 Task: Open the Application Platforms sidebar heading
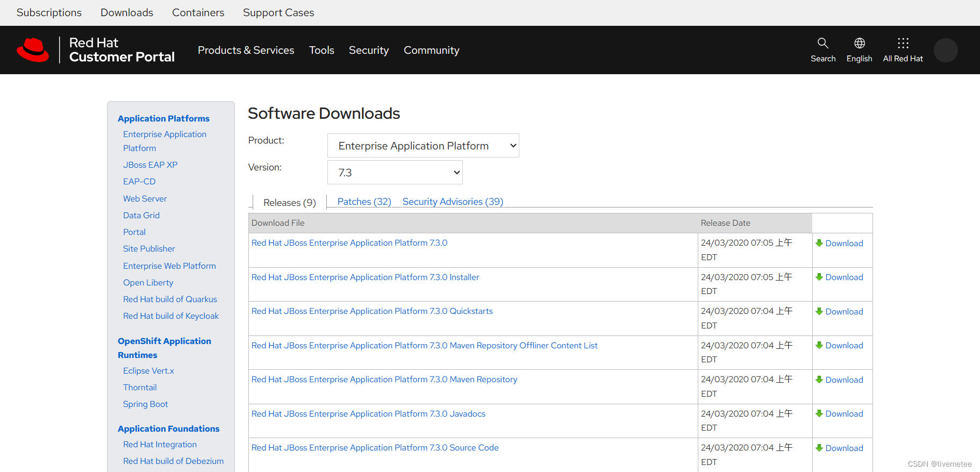coord(163,118)
